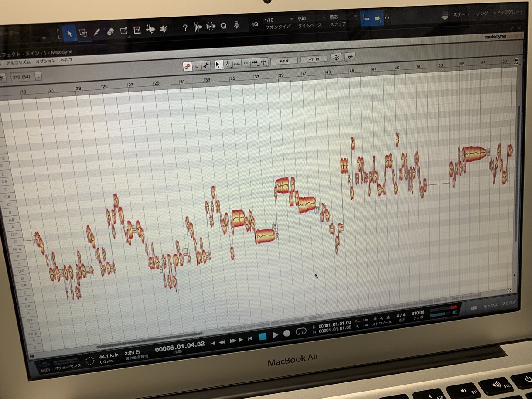
Task: Click the 210.00 tempo value
Action: (418, 313)
